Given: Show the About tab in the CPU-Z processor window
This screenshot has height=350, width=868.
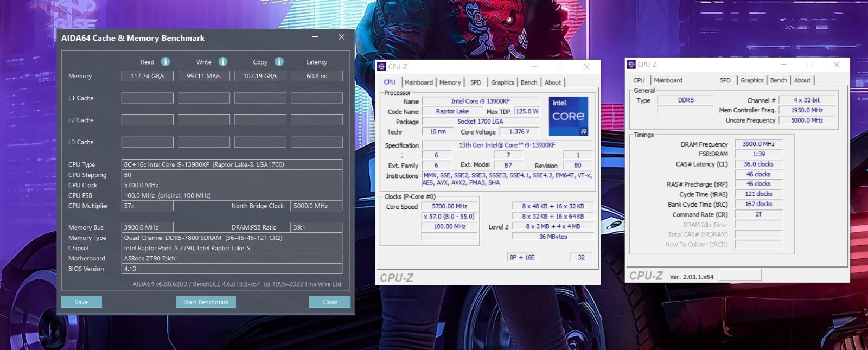Looking at the screenshot, I should pyautogui.click(x=553, y=82).
